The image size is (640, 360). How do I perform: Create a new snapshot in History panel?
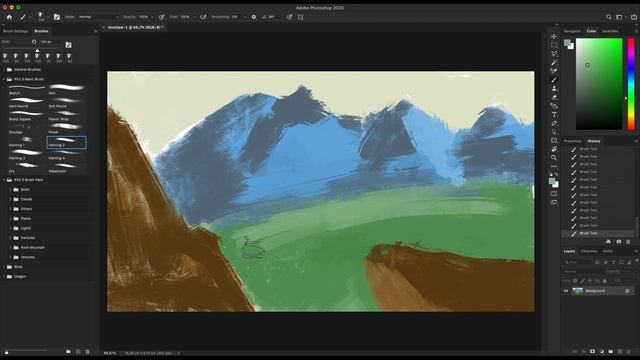click(x=619, y=242)
